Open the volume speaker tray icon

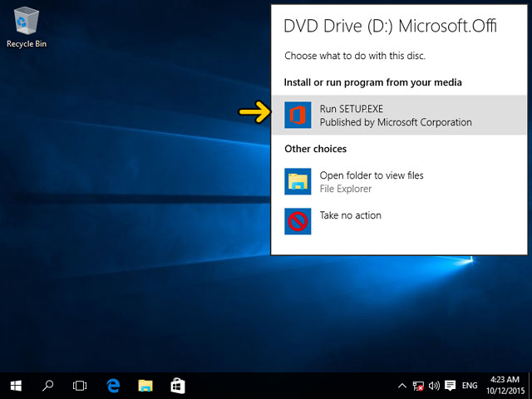pyautogui.click(x=434, y=386)
